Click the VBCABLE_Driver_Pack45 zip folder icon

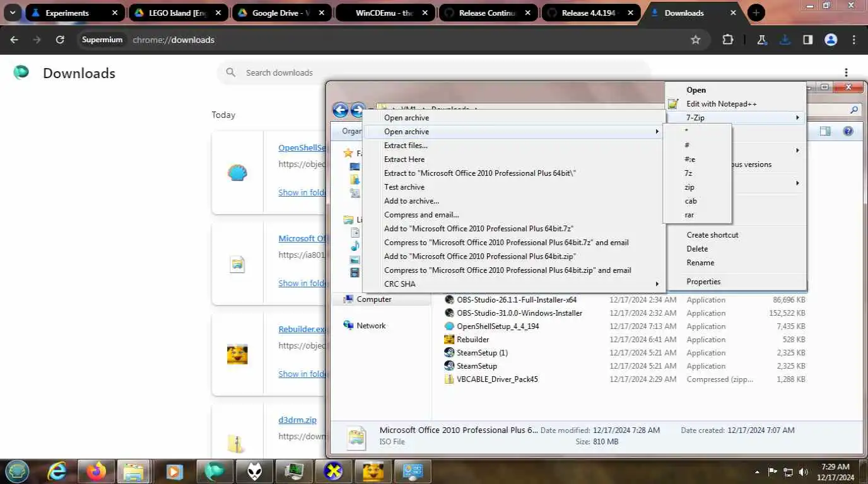(449, 379)
